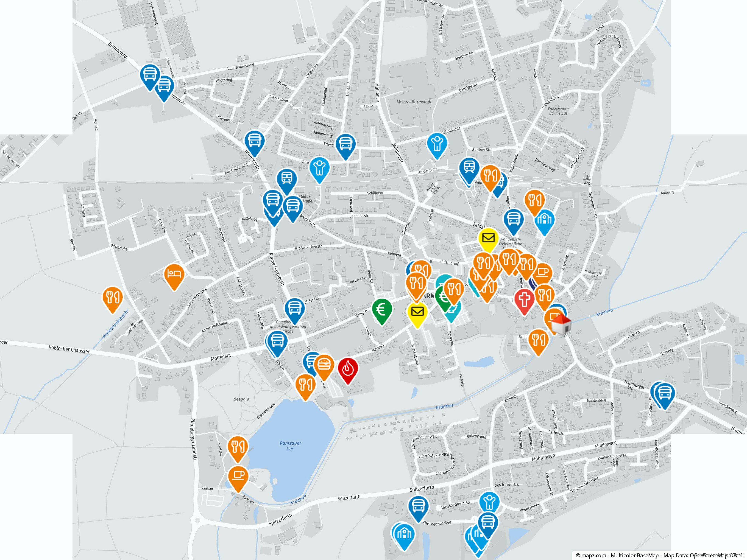Viewport: 747px width, 560px height.
Task: Click the Holstenring street label
Action: 450,262
